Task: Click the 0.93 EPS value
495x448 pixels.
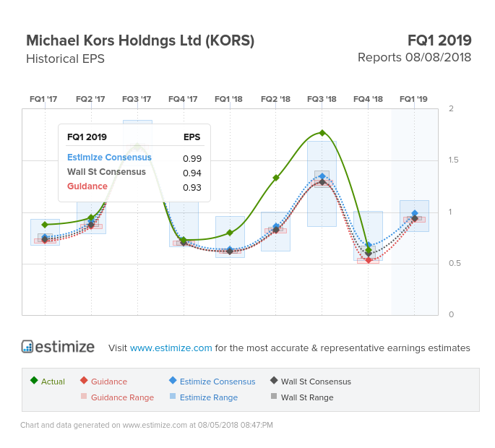Action: (x=192, y=188)
